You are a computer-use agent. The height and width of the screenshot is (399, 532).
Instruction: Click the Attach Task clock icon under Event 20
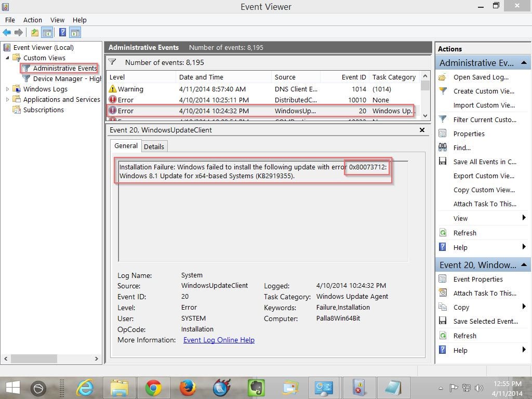[443, 293]
